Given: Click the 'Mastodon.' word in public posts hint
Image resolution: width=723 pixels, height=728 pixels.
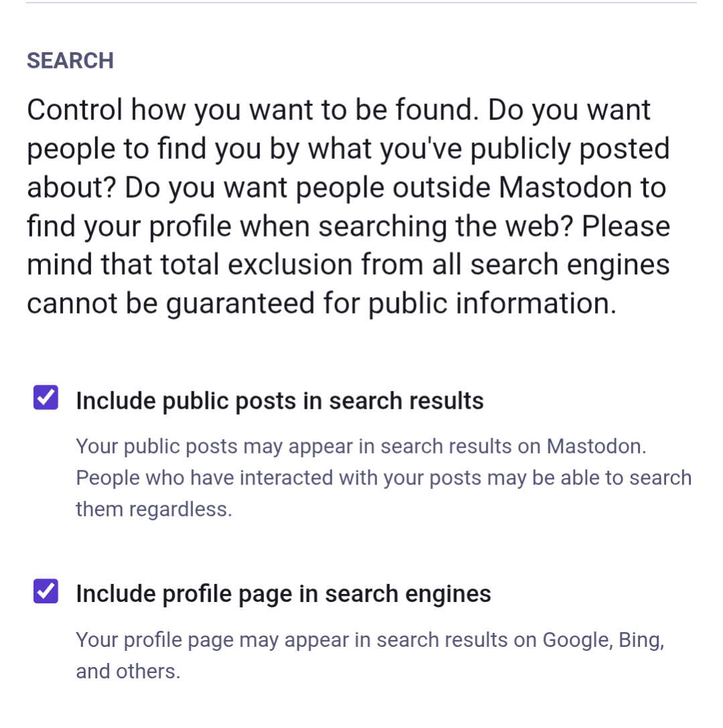Looking at the screenshot, I should 596,446.
